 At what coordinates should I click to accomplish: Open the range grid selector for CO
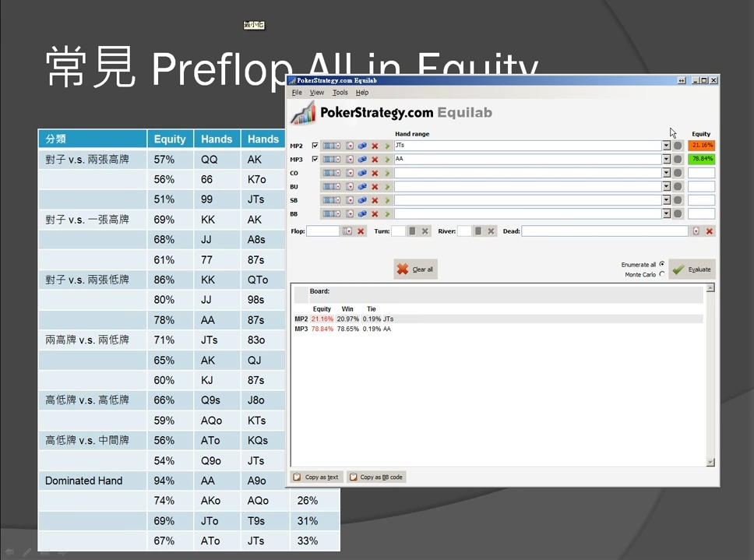pos(331,173)
